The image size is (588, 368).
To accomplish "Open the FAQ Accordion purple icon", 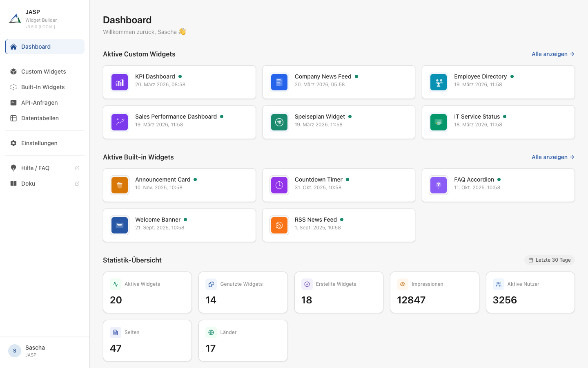I will (439, 185).
